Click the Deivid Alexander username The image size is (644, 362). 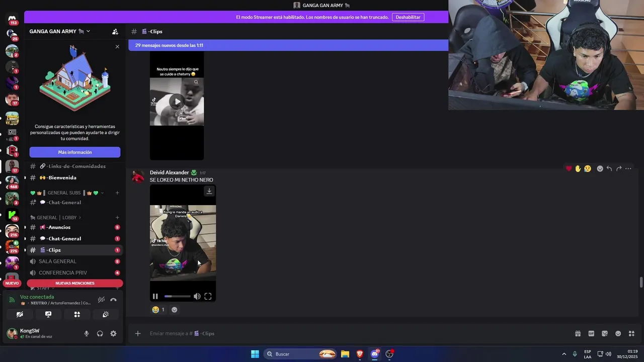pyautogui.click(x=170, y=172)
